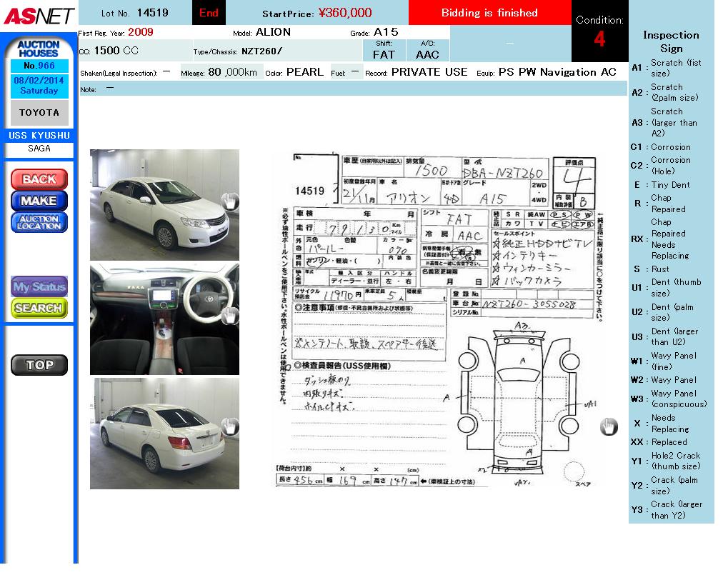Click the USS KYUSHU auction name

pyautogui.click(x=39, y=136)
